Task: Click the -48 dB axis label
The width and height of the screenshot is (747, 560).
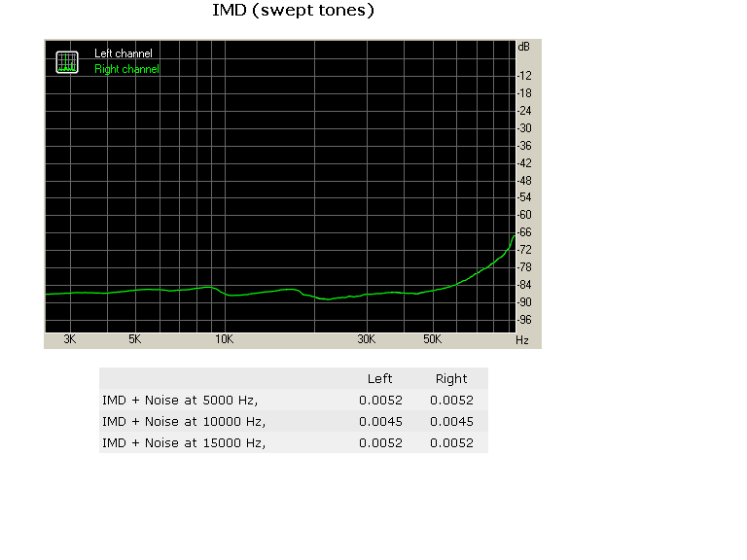Action: [524, 181]
